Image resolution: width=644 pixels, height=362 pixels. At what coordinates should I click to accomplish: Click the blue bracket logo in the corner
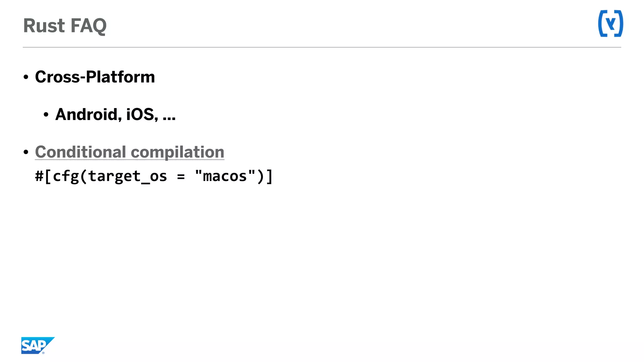pyautogui.click(x=610, y=24)
